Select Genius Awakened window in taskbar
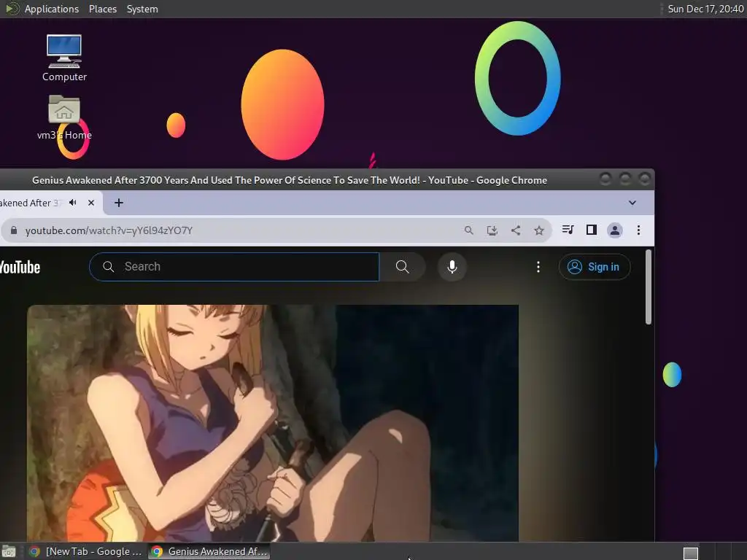This screenshot has width=747, height=560. tap(209, 551)
